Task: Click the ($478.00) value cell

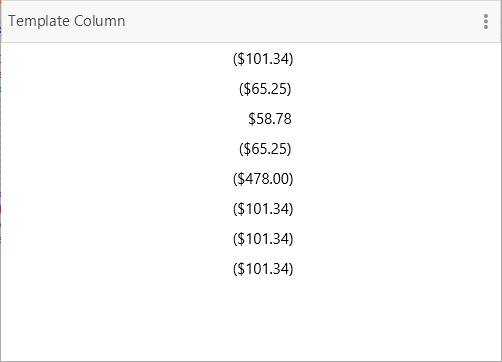Action: 263,179
